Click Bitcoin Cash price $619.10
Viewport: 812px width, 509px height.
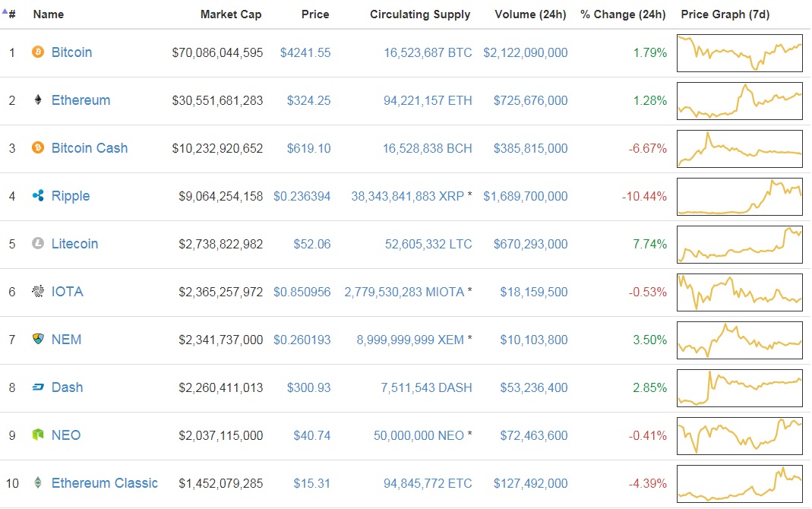tap(308, 149)
